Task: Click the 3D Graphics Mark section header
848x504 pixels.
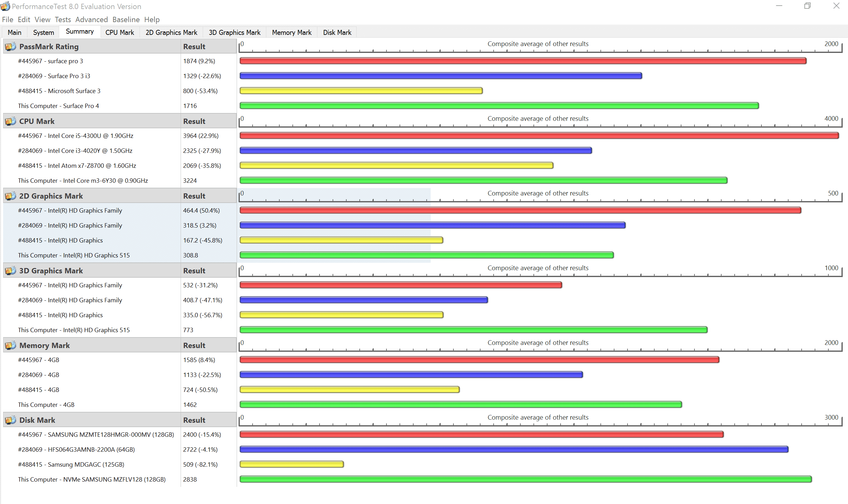Action: (x=92, y=271)
